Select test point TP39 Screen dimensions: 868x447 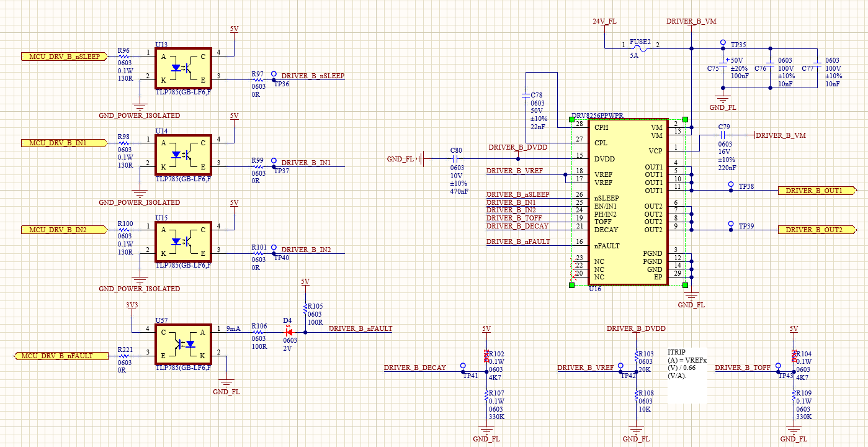tap(732, 225)
